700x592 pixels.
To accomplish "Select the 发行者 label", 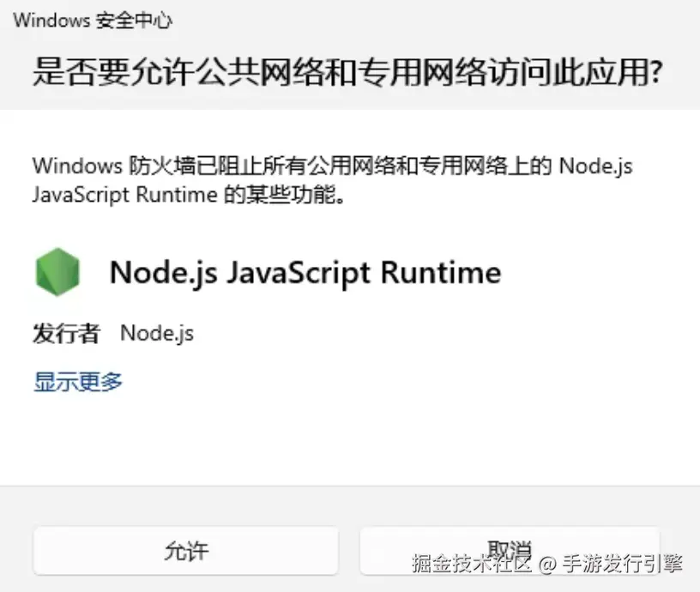I will point(66,333).
